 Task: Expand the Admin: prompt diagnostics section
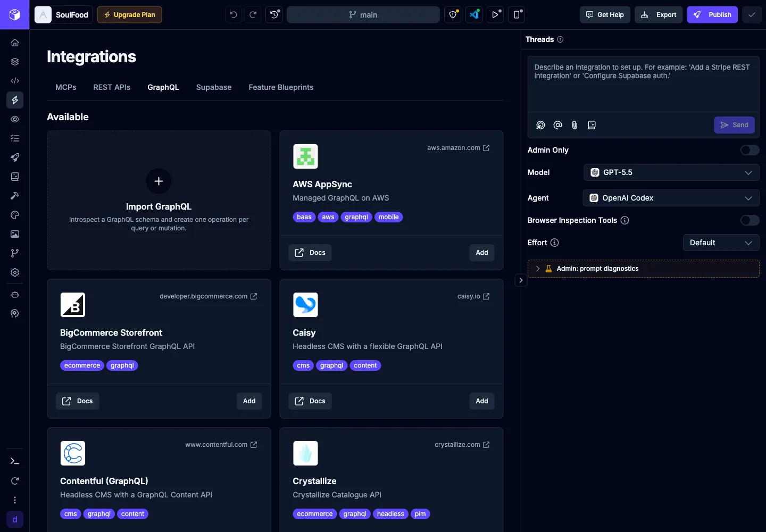coord(644,269)
